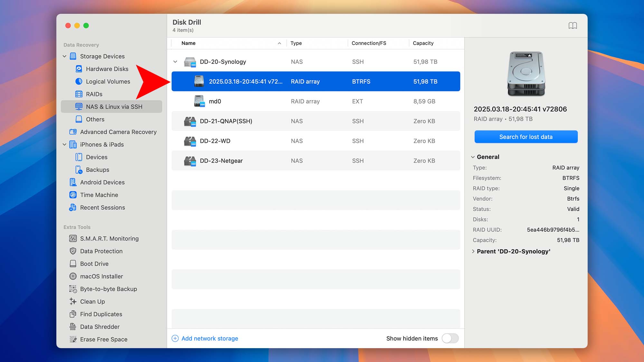Image resolution: width=644 pixels, height=362 pixels.
Task: Sort by Connection/FS column header
Action: pyautogui.click(x=369, y=43)
